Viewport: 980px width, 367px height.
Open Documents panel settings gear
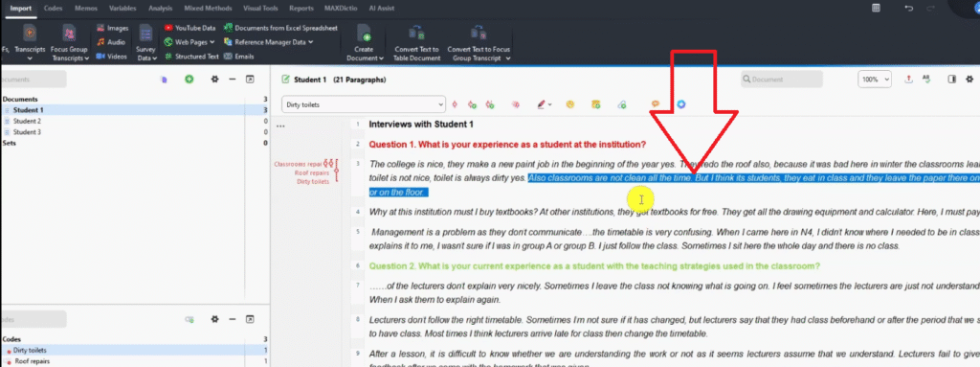tap(215, 80)
